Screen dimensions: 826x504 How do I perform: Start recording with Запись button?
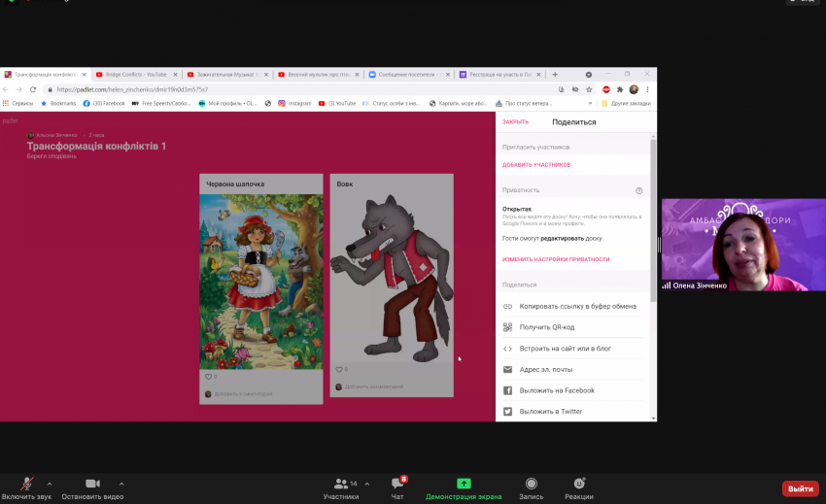point(531,488)
